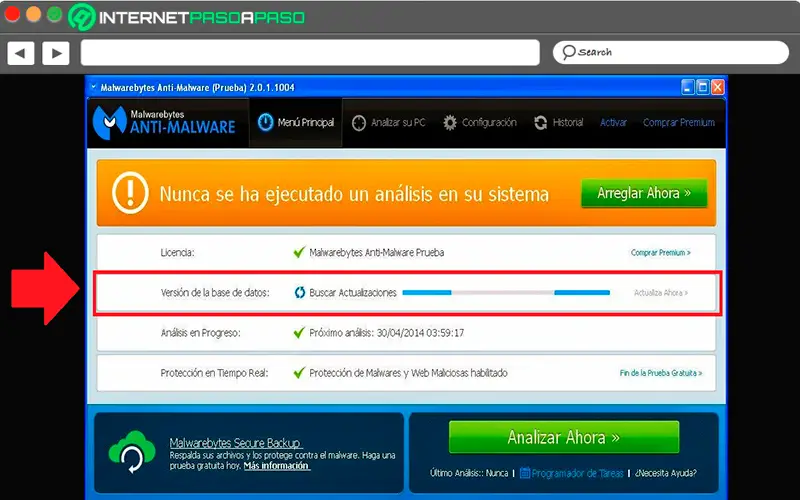Click the green zoom dot in browser
The height and width of the screenshot is (500, 800).
click(55, 14)
